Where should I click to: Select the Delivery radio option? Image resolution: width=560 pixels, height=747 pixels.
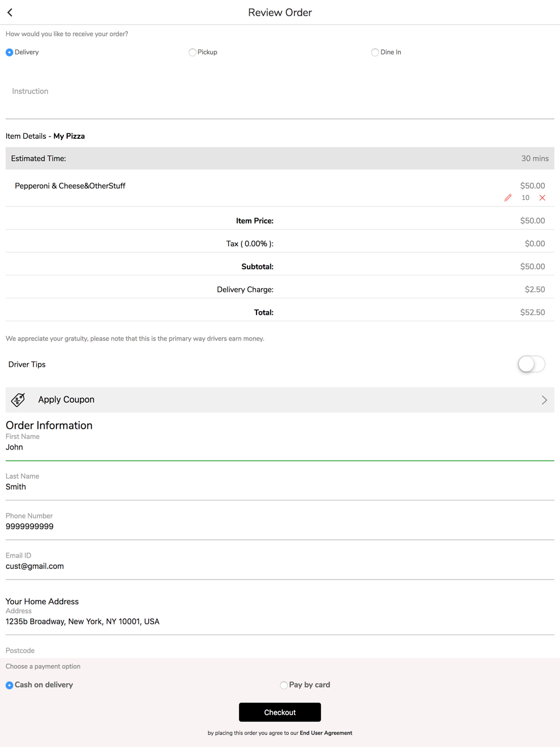(x=10, y=52)
